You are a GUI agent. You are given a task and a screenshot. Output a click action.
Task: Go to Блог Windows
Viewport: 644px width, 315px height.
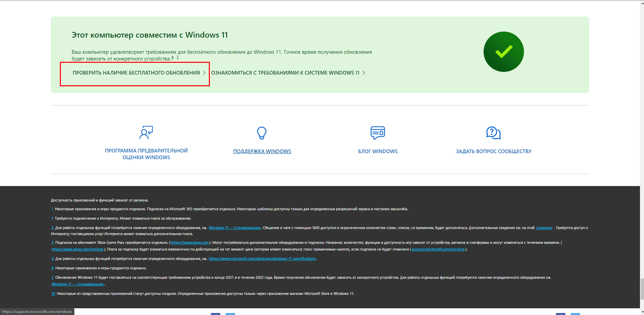(x=378, y=151)
